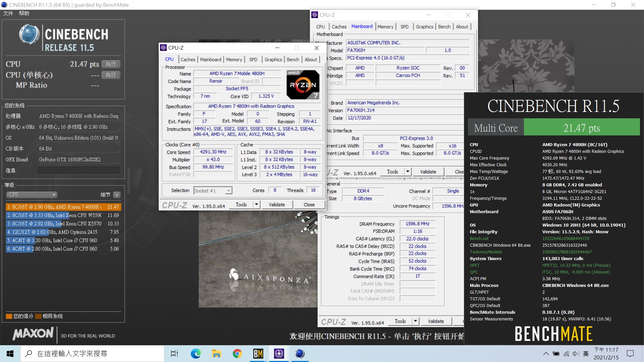Image resolution: width=644 pixels, height=362 pixels.
Task: Toggle input language indicator 英
Action: click(586, 354)
